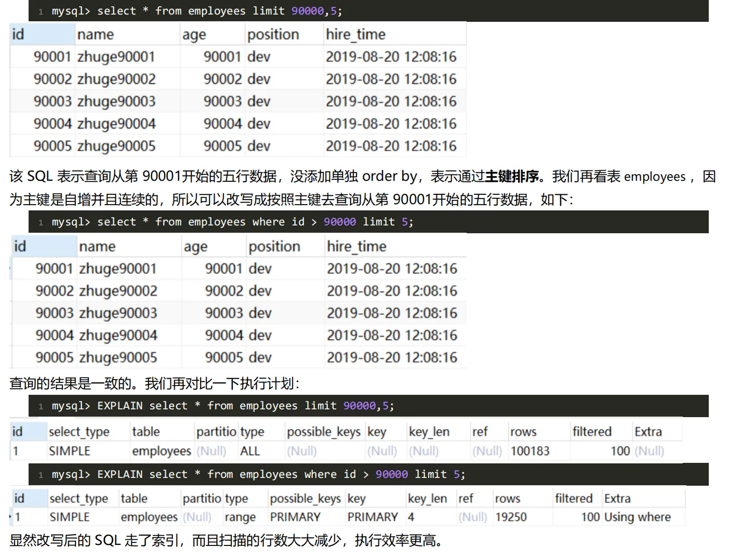Select cell zhuge90003 in the second result table
Viewport: 741px width, 560px height.
tap(118, 313)
